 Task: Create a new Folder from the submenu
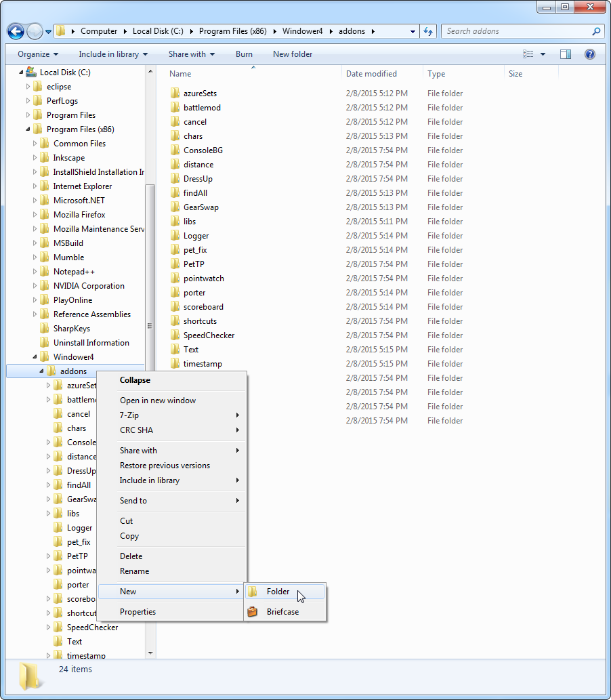point(285,592)
